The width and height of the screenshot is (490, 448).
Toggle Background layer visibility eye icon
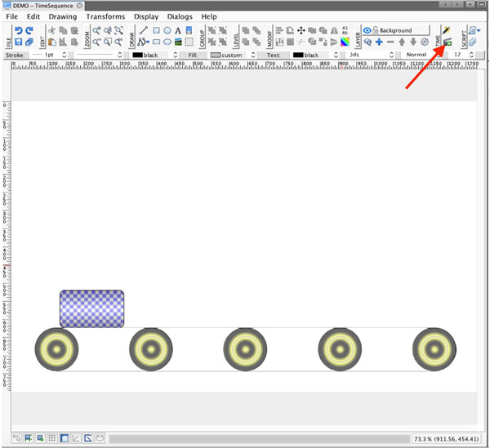[367, 30]
